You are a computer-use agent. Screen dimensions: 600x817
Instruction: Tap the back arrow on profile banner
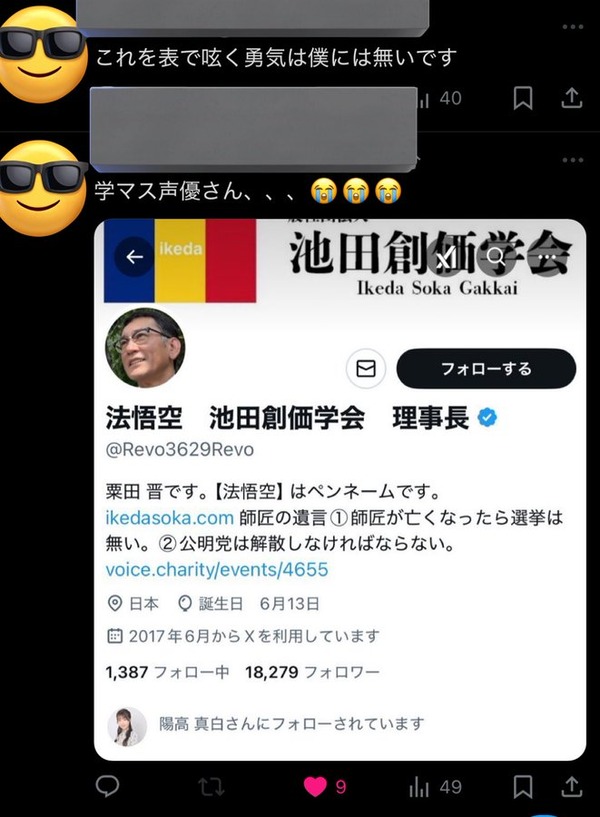pyautogui.click(x=134, y=256)
